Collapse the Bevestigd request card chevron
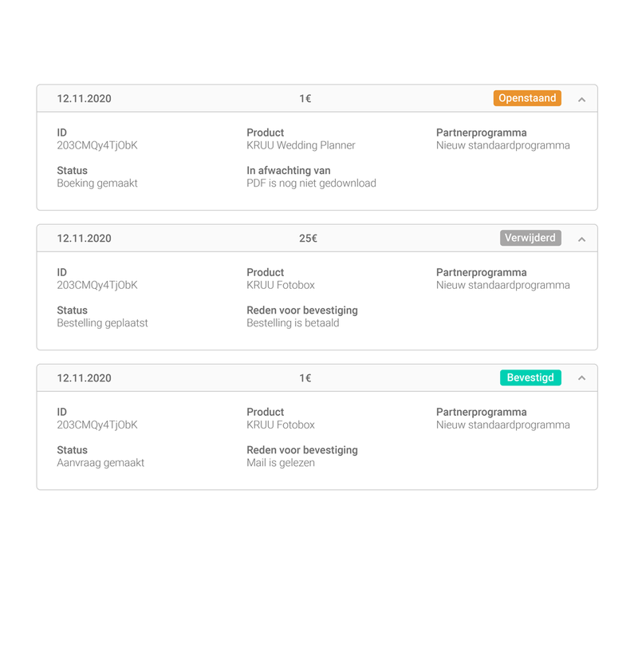Image resolution: width=638 pixels, height=672 pixels. coord(581,378)
